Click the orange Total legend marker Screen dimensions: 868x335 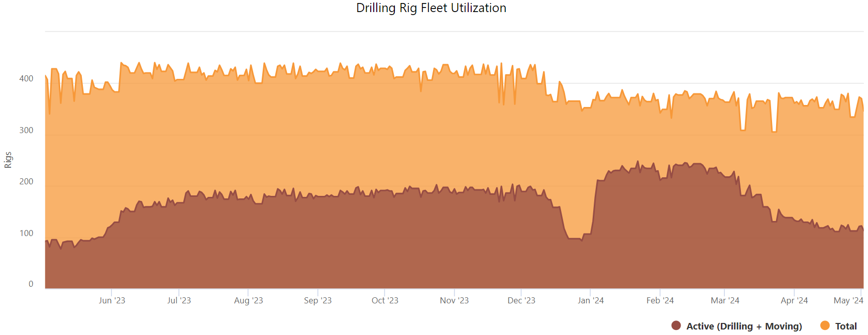click(825, 326)
